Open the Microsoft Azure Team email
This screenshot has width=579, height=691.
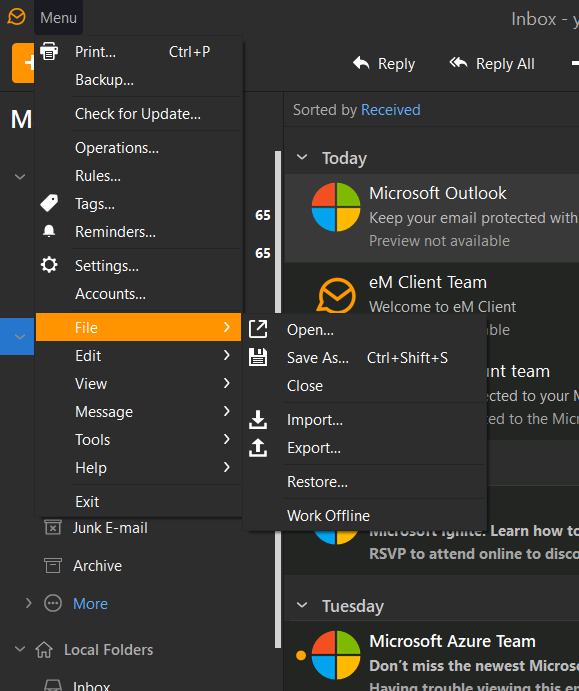tap(432, 657)
